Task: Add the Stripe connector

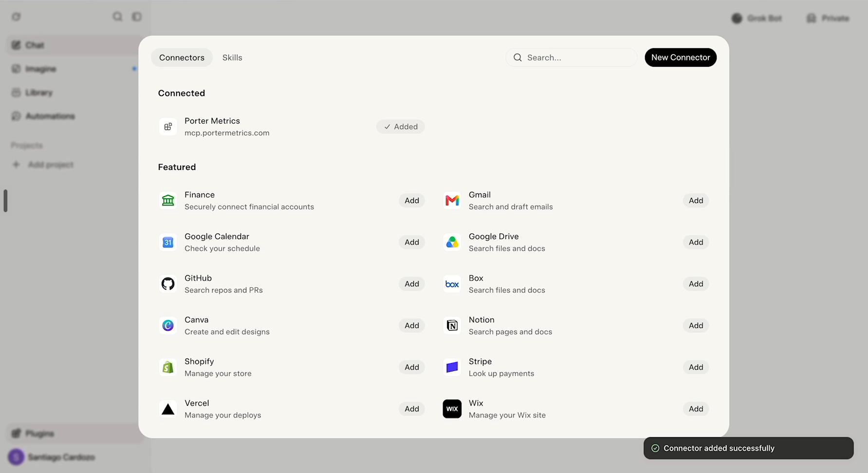Action: (696, 367)
